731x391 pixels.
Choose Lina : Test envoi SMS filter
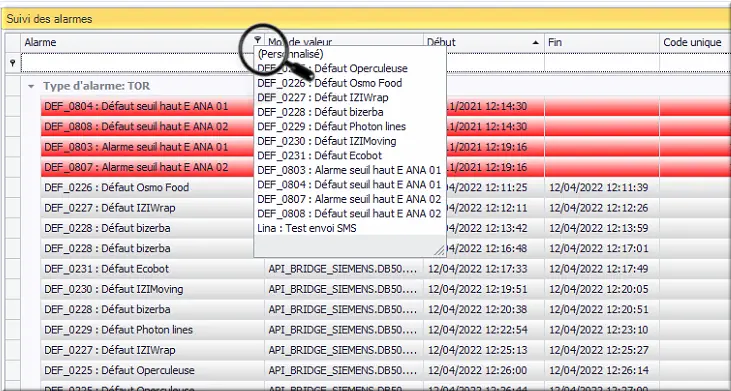tap(307, 228)
